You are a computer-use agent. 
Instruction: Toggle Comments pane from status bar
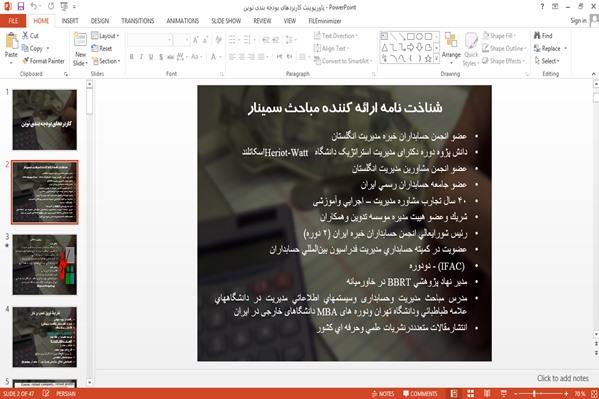pyautogui.click(x=420, y=394)
